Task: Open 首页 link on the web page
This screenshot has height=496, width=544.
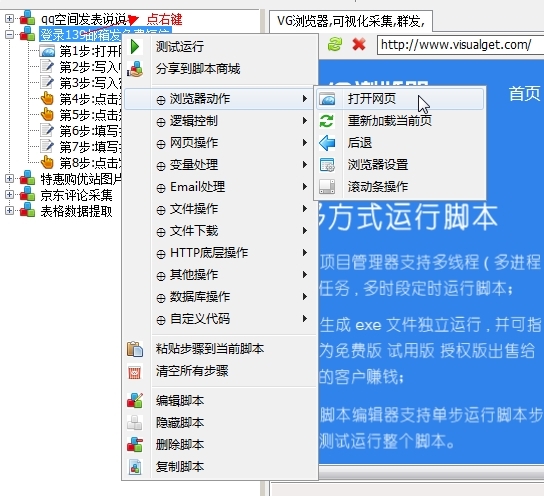Action: coord(525,94)
